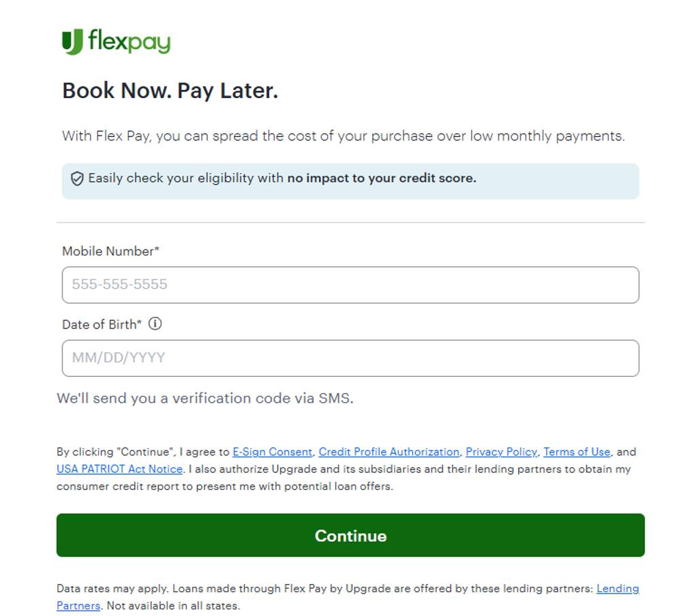698x616 pixels.
Task: Focus the Mobile Number input field
Action: (x=350, y=285)
